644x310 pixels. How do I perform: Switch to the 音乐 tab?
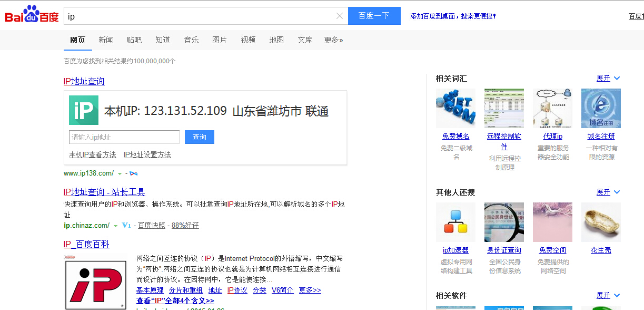[x=191, y=40]
